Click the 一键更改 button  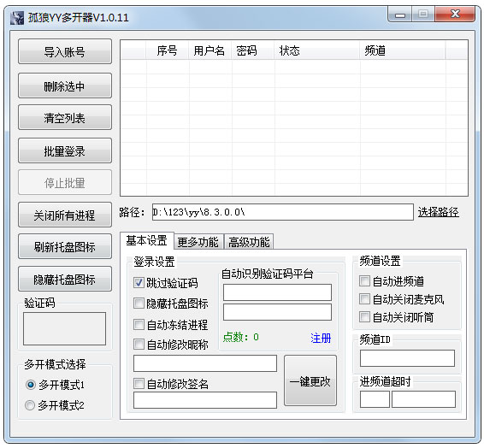(x=310, y=380)
